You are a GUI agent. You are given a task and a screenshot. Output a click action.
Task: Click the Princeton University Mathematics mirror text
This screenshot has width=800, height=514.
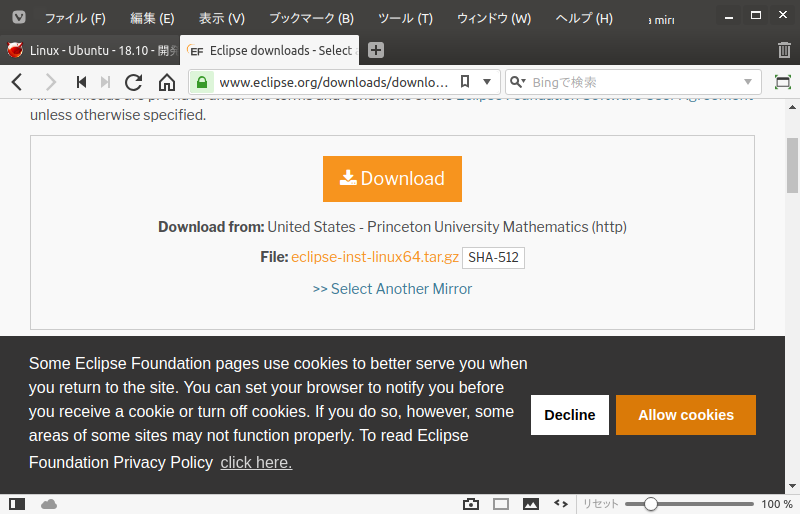point(447,227)
